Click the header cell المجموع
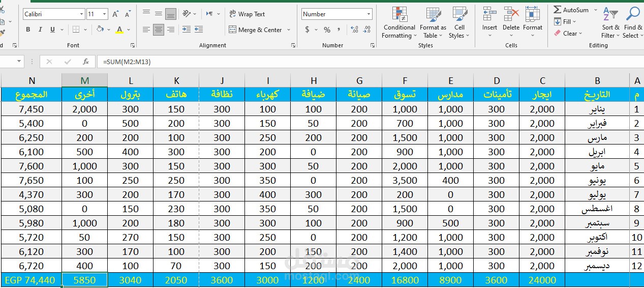Image resolution: width=644 pixels, height=288 pixels. click(x=32, y=95)
